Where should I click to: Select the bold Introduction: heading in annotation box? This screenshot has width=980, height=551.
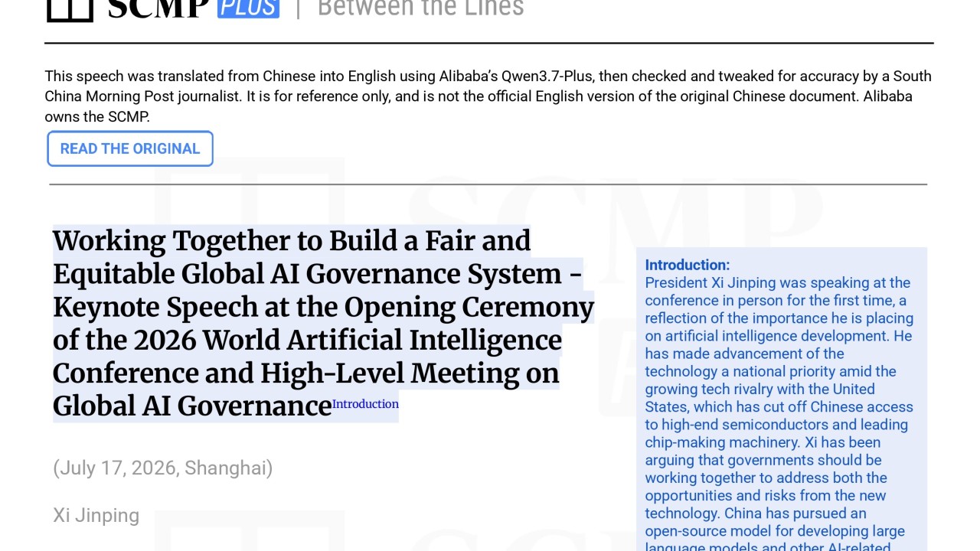pyautogui.click(x=688, y=265)
